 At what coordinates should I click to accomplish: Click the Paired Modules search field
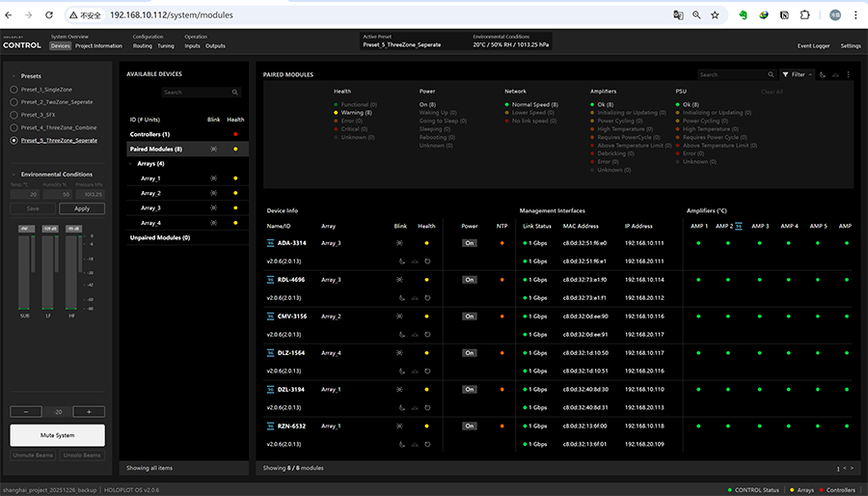coord(733,74)
